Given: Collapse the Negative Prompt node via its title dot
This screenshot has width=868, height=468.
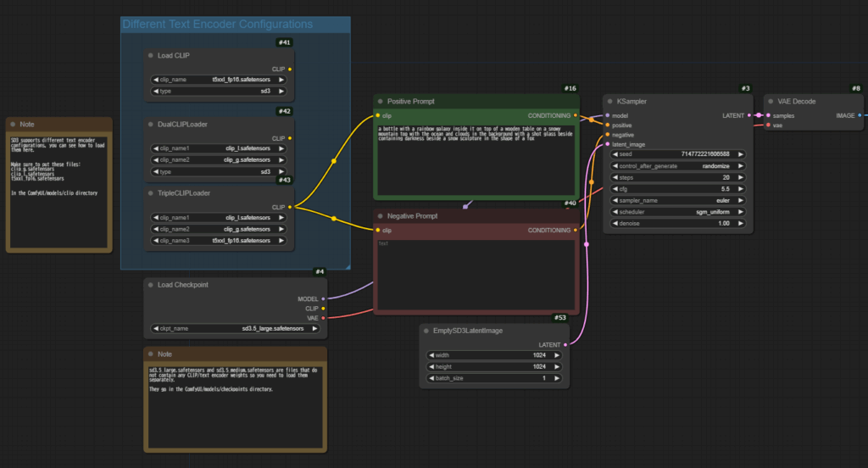Looking at the screenshot, I should [381, 216].
